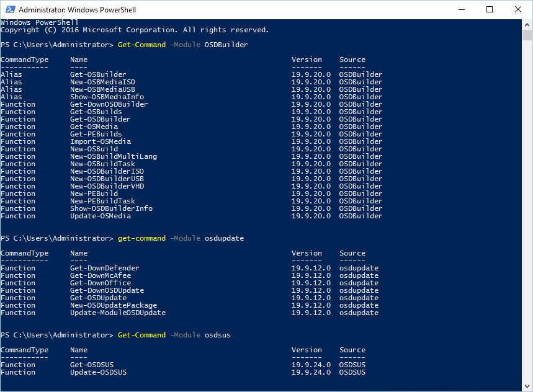Screen dimensions: 533x392
Task: Click Get-PEBuilds function name
Action: tap(96, 134)
